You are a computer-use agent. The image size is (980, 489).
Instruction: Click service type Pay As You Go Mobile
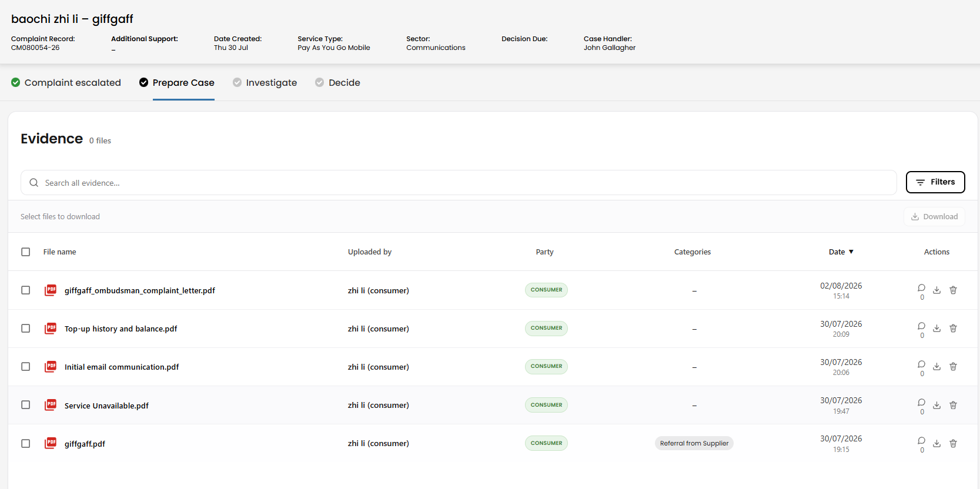[x=334, y=48]
